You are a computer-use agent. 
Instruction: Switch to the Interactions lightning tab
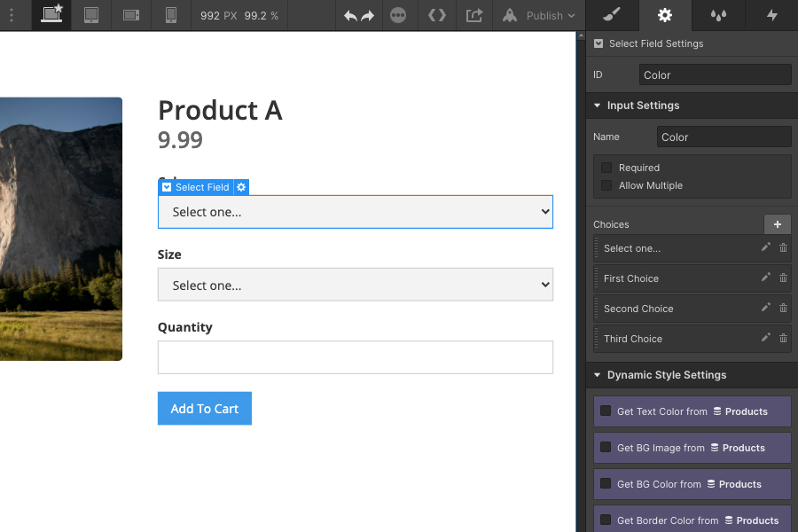[x=772, y=15]
